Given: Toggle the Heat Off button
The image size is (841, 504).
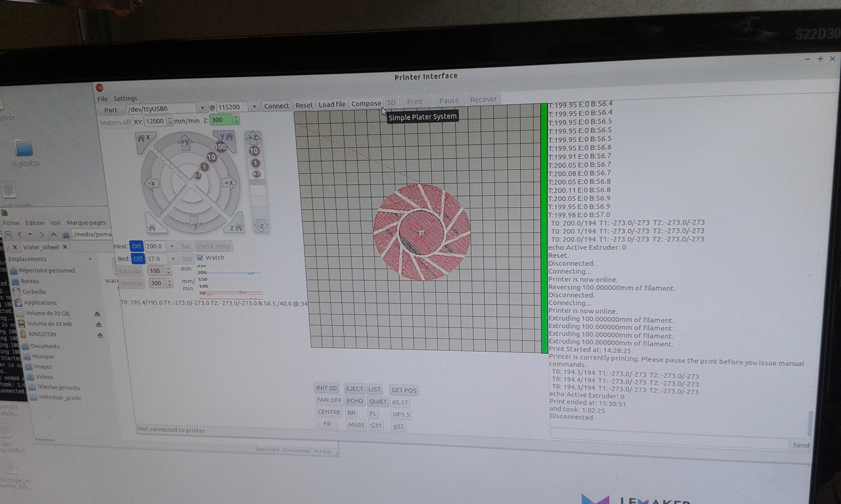Looking at the screenshot, I should [137, 246].
